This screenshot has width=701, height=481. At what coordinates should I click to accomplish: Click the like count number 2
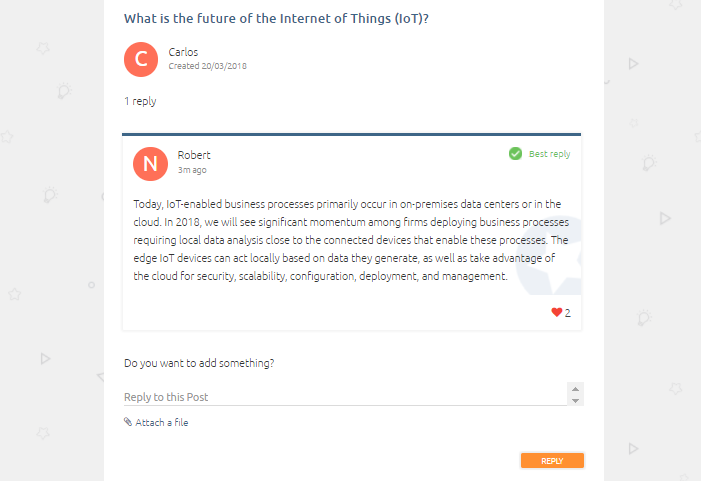tap(567, 313)
